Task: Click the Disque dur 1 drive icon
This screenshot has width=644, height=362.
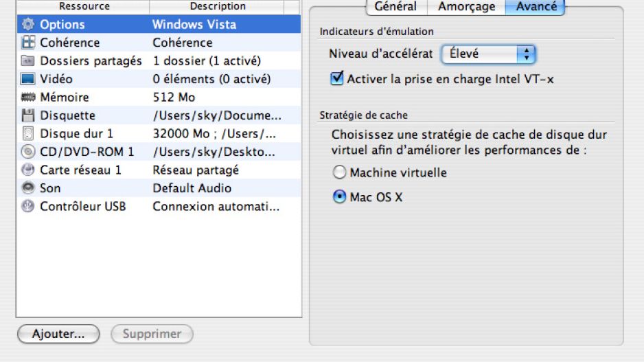Action: click(x=28, y=134)
